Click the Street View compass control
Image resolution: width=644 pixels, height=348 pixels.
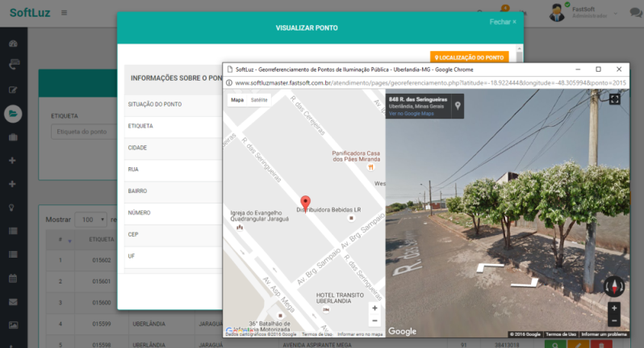pyautogui.click(x=614, y=286)
